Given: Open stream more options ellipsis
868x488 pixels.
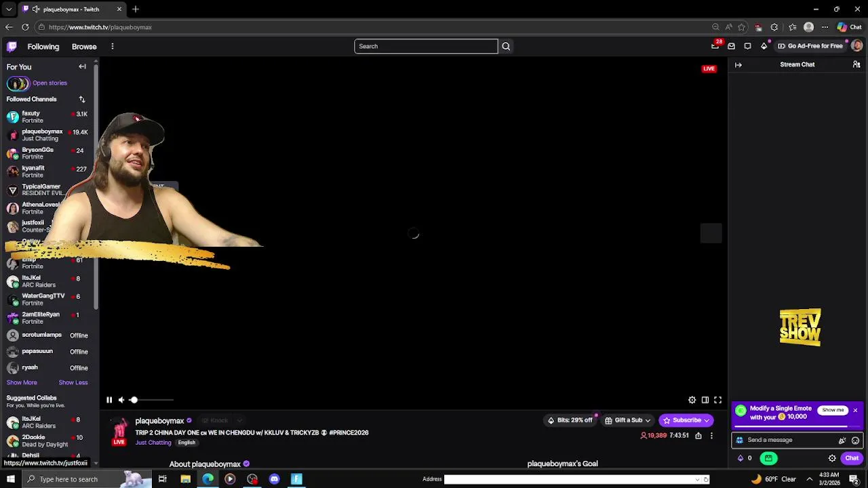Looking at the screenshot, I should (711, 436).
